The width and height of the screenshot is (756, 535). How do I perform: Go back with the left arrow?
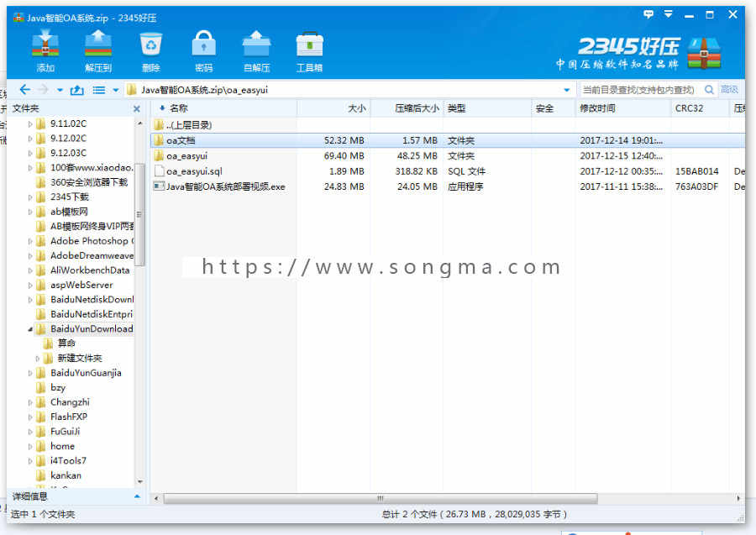pyautogui.click(x=25, y=90)
